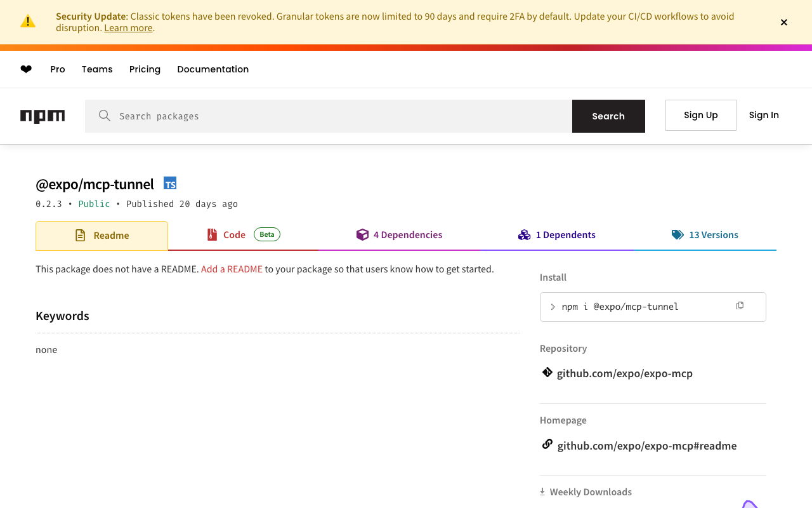Click the TypeScript declarations badge
This screenshot has width=812, height=508.
pos(170,184)
